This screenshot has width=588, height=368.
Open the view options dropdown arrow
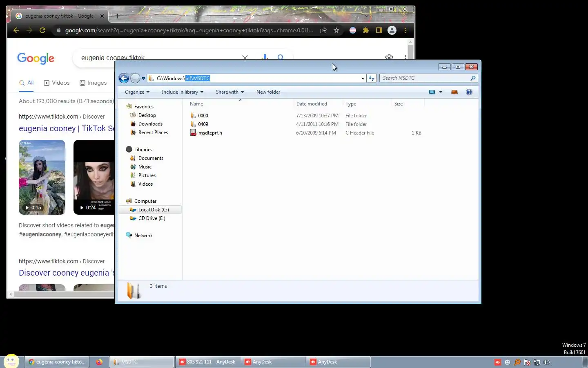(x=441, y=92)
